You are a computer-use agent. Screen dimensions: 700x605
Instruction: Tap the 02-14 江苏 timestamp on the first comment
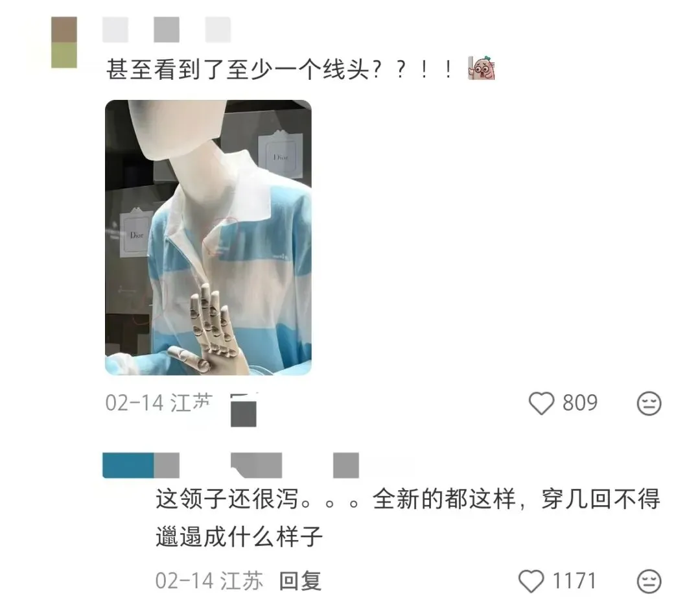[x=159, y=403]
